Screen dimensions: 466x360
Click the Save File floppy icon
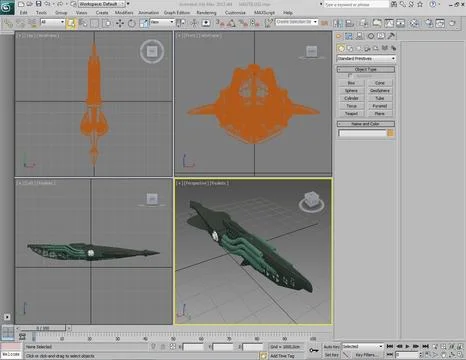coord(39,4)
